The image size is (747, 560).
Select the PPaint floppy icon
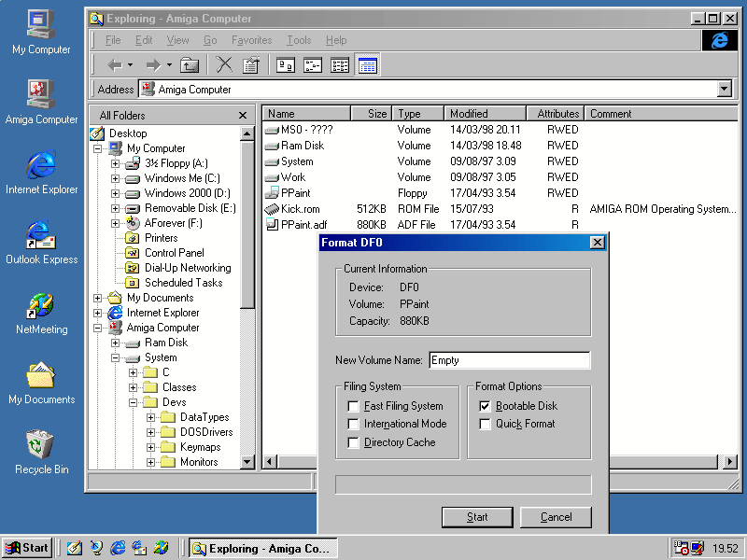point(272,193)
